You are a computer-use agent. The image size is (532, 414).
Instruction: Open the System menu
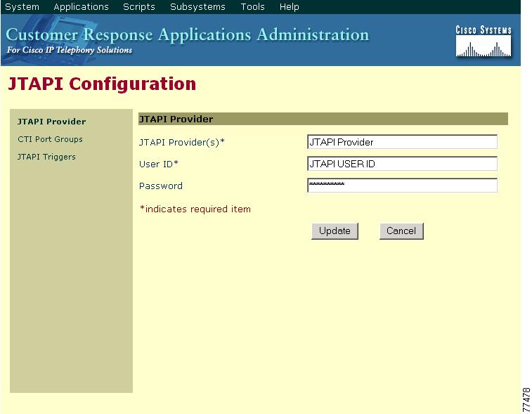[x=22, y=7]
